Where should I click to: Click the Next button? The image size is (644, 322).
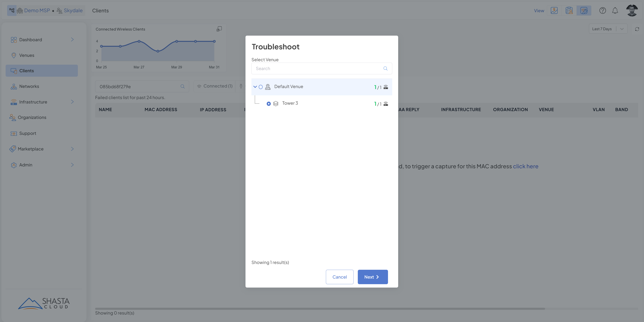click(x=373, y=277)
